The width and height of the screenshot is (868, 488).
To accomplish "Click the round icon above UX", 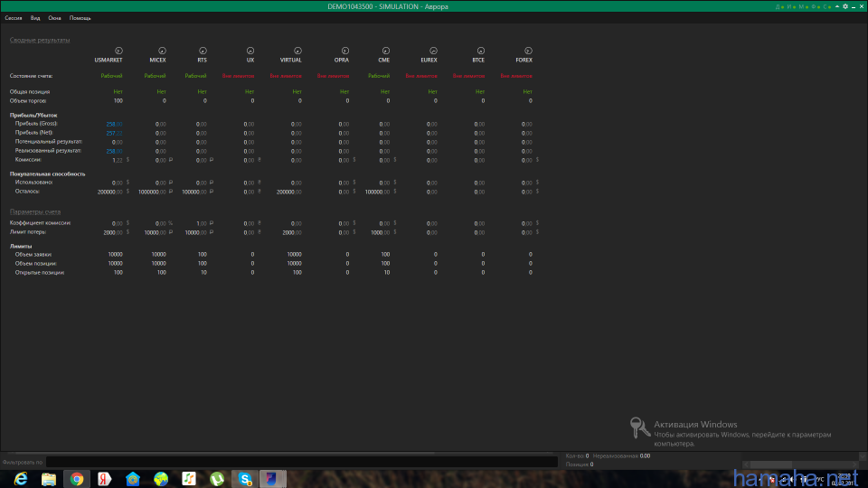I will click(x=250, y=51).
